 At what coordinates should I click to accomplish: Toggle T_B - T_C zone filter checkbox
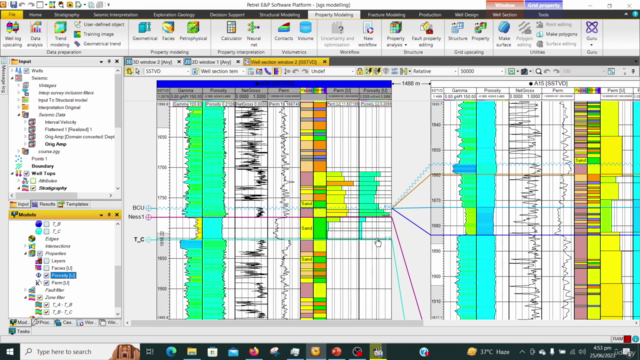click(x=47, y=312)
